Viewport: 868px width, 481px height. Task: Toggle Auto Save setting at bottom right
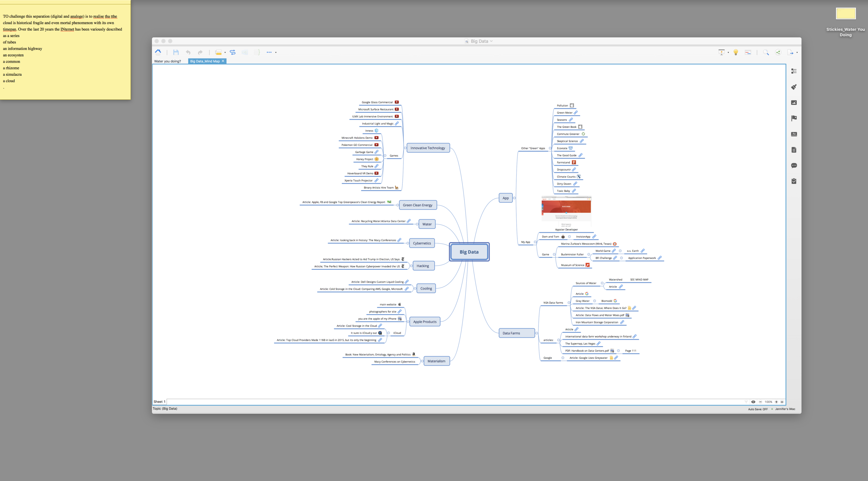[x=758, y=409]
